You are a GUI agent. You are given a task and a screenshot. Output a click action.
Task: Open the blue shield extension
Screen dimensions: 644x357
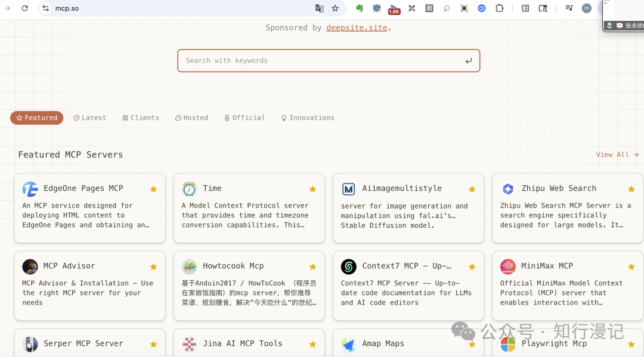pyautogui.click(x=377, y=8)
